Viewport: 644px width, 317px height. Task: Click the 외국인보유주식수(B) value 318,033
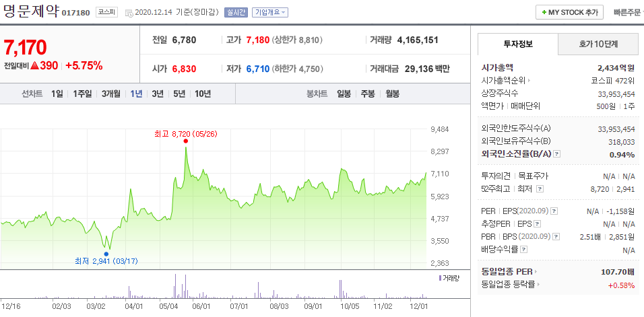click(x=621, y=142)
